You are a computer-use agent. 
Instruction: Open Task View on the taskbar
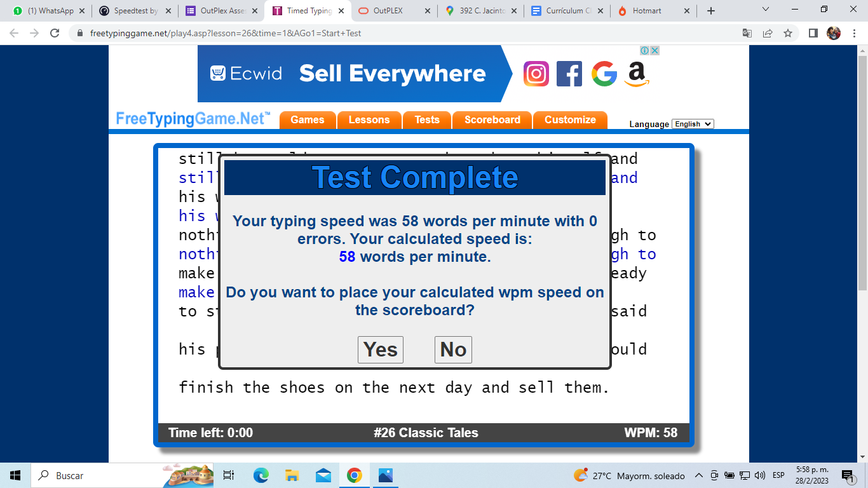229,475
